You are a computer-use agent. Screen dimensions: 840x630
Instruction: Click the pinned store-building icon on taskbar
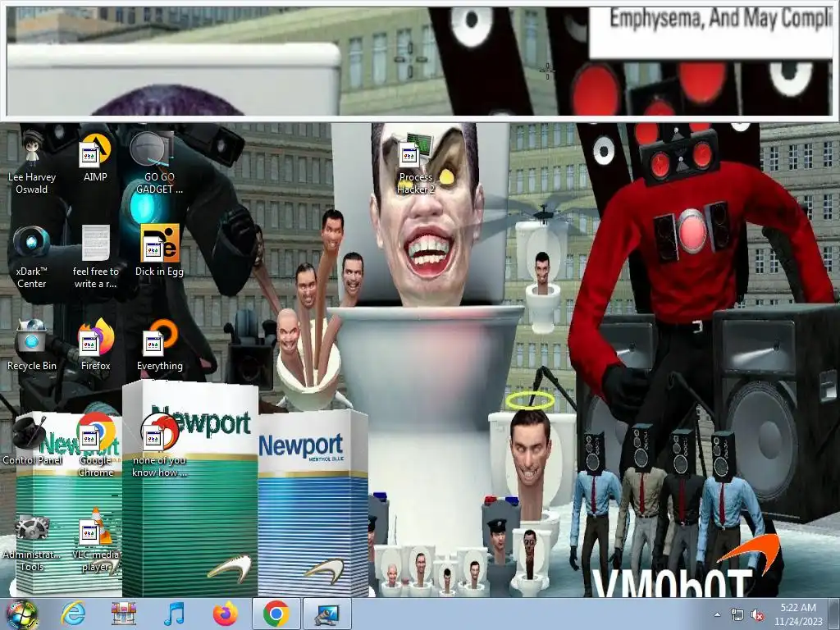click(x=124, y=614)
